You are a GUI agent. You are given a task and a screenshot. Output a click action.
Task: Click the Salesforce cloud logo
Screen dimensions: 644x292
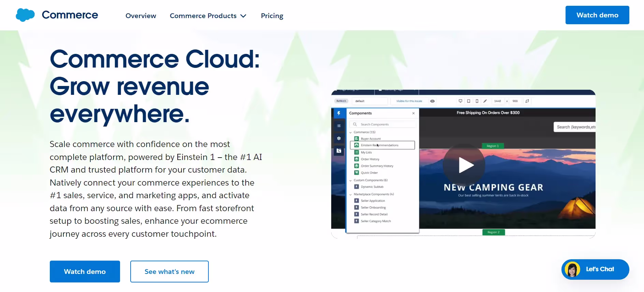click(x=25, y=15)
